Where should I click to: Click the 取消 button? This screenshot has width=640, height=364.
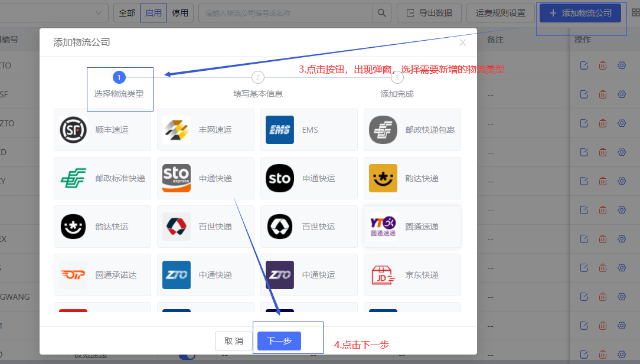tap(233, 341)
